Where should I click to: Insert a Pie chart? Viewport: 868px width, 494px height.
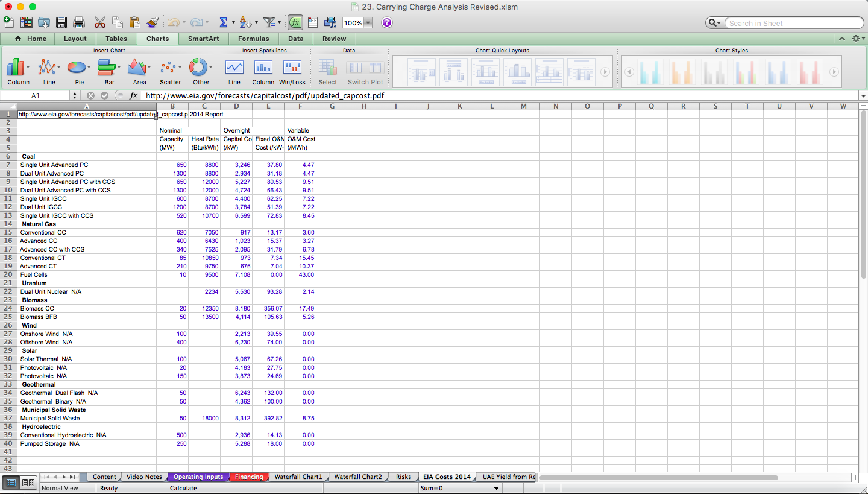point(79,72)
